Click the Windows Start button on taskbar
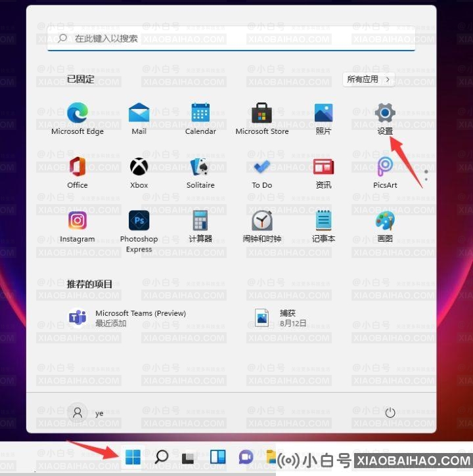Screen dimensions: 473x476 133,457
